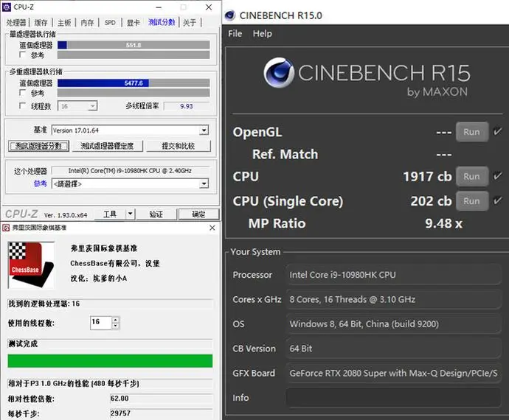Click the 工具 tools button in CPU-Z
509x420 pixels.
point(110,214)
